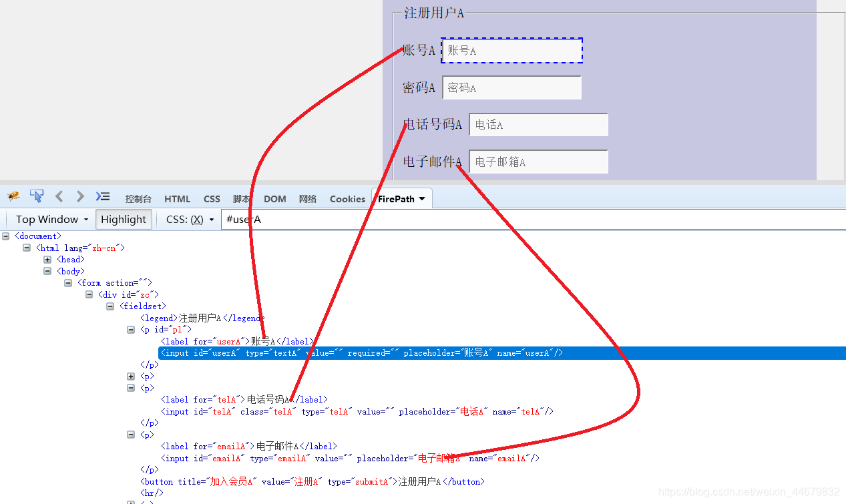Click the <body> tag text

pyautogui.click(x=70, y=271)
